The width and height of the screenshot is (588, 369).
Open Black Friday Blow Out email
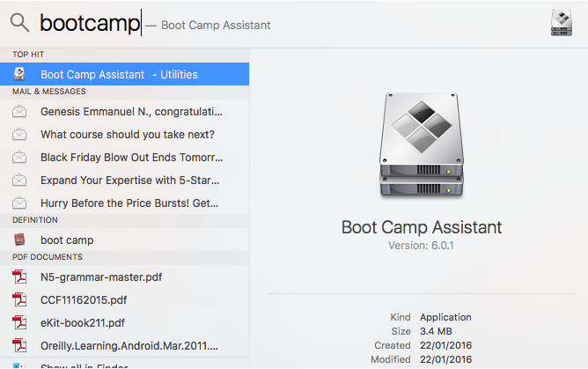click(124, 157)
